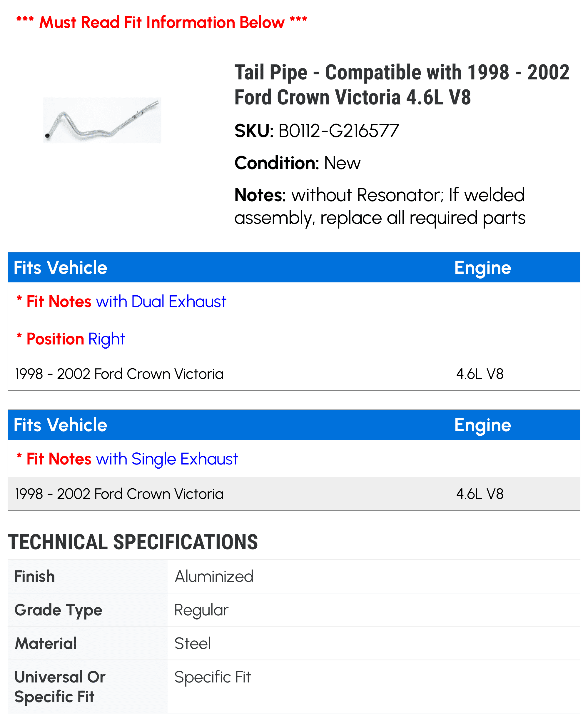Click the Specific Fit value

click(x=213, y=677)
